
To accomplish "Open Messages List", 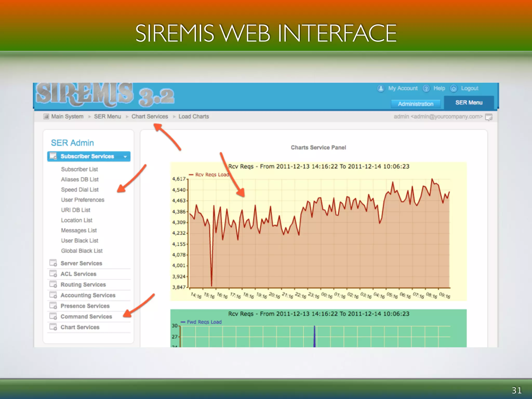I will tap(79, 230).
